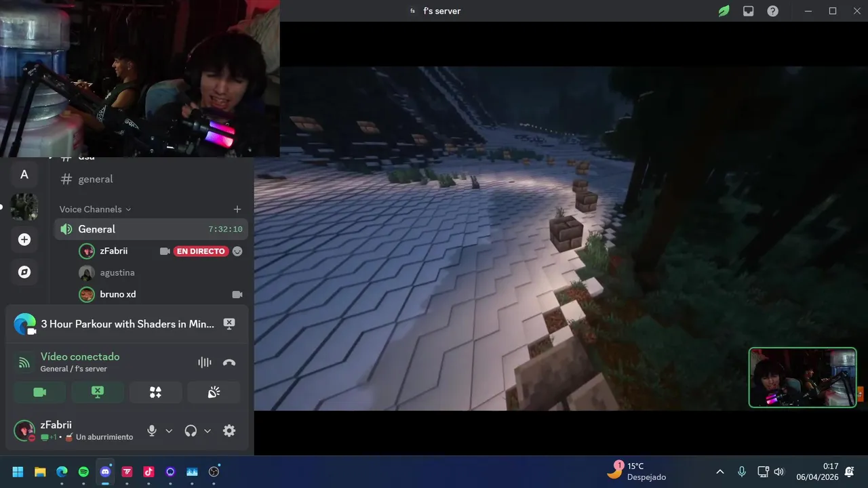Click the webcam preview thumbnail on stream
This screenshot has width=868, height=488.
[x=802, y=378]
